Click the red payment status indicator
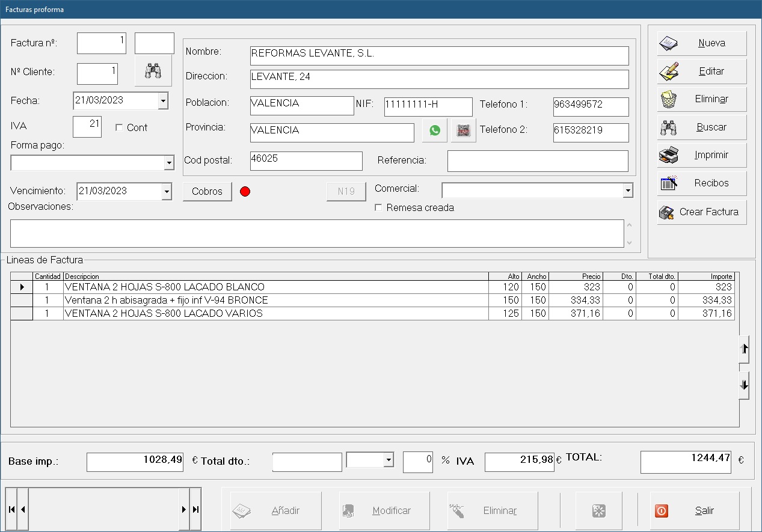 (x=245, y=192)
